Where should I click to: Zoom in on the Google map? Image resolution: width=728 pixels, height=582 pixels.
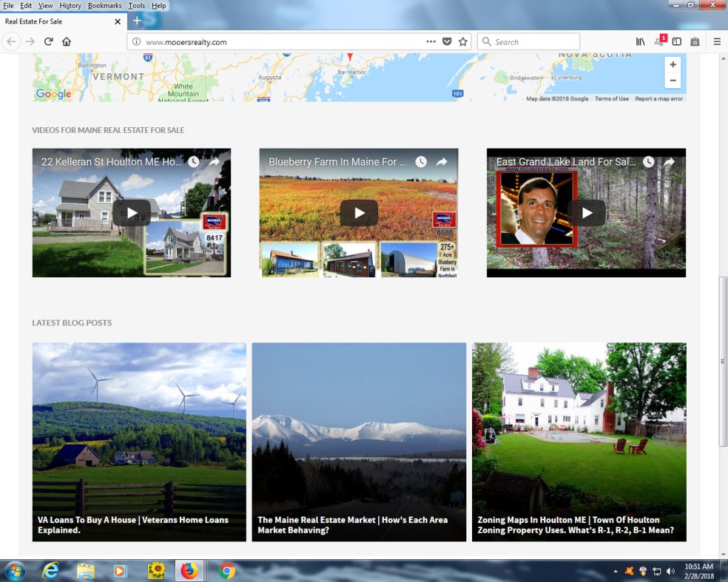pos(673,65)
